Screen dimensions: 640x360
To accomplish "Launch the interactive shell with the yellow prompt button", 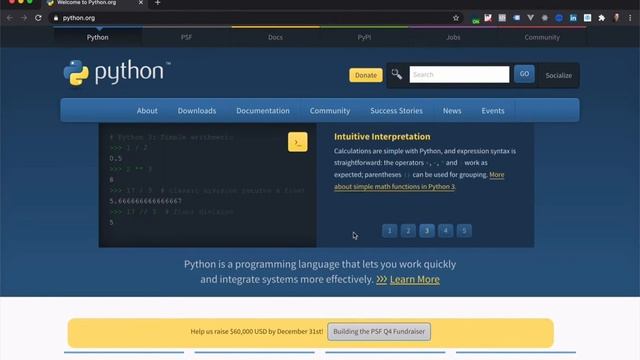I will [x=298, y=142].
